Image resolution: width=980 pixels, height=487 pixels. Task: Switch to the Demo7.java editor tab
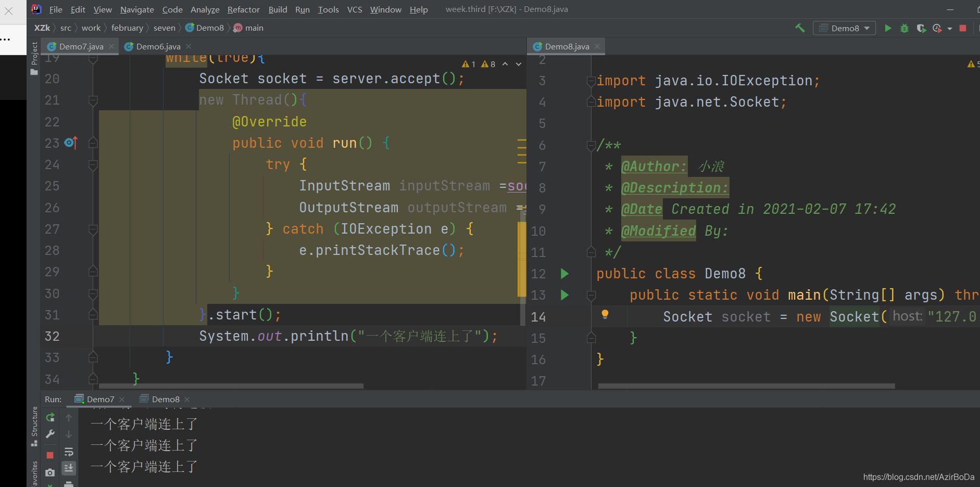(x=81, y=46)
